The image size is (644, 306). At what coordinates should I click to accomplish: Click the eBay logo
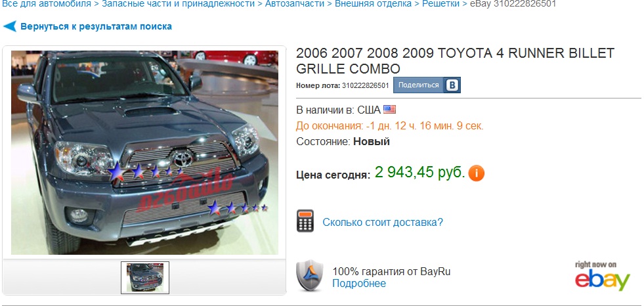[x=602, y=276]
